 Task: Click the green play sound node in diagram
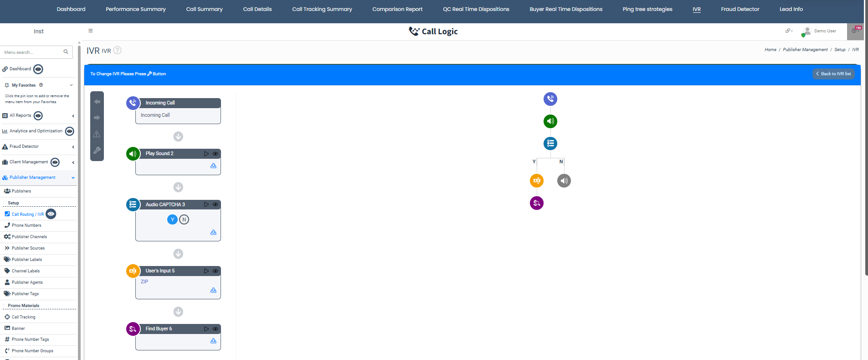550,121
